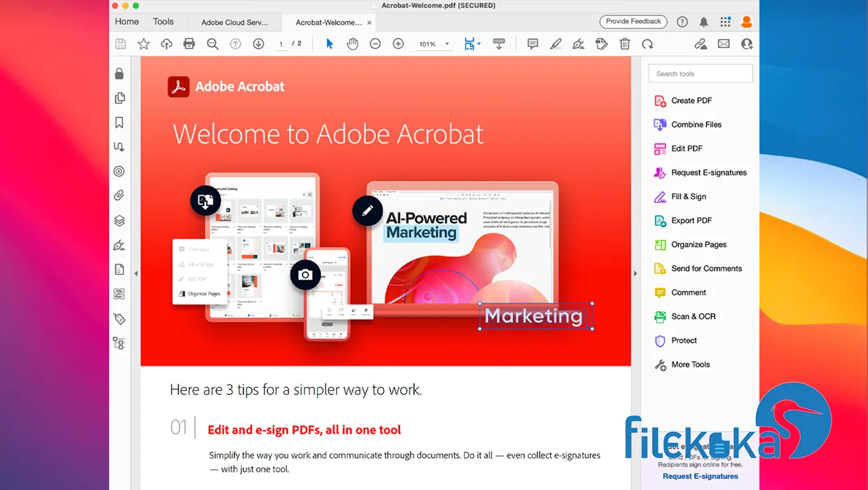
Task: Select the Highlight text pen tool
Action: tap(556, 44)
